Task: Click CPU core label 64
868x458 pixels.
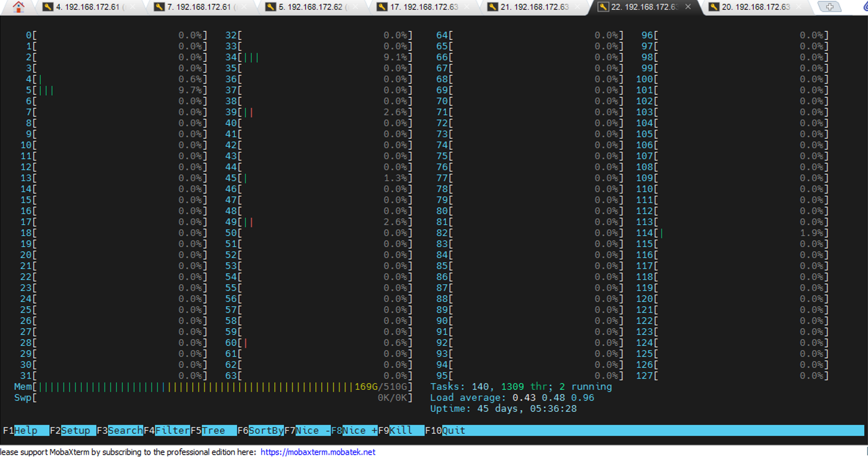Action: click(x=442, y=36)
